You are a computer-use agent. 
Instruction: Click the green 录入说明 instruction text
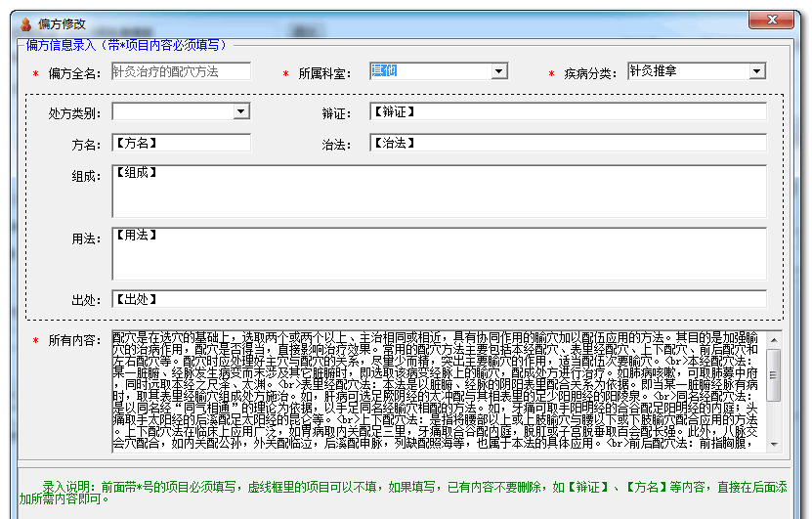tap(403, 493)
